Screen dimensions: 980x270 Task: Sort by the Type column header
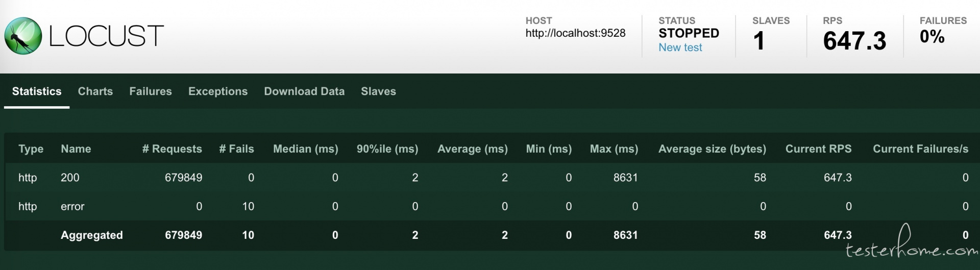tap(31, 149)
